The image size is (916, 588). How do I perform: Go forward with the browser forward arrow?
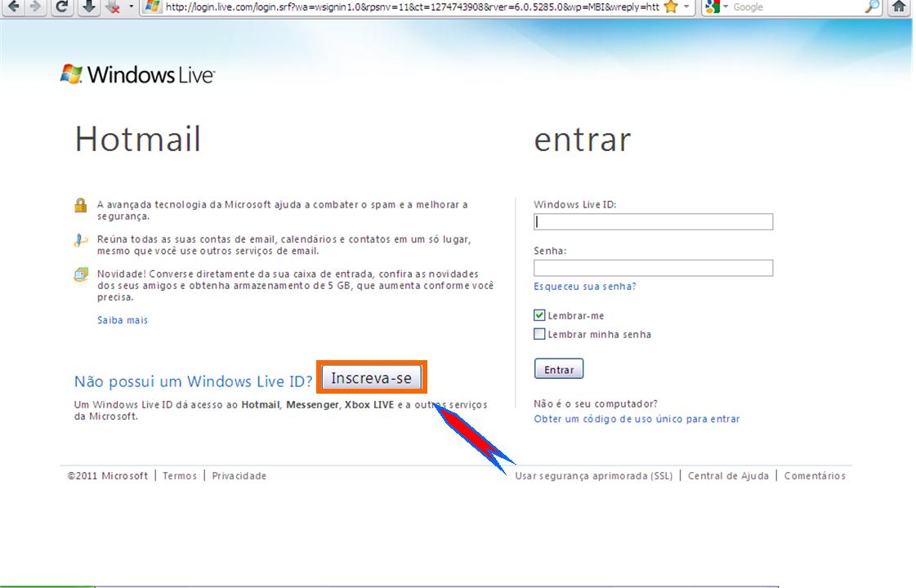35,7
